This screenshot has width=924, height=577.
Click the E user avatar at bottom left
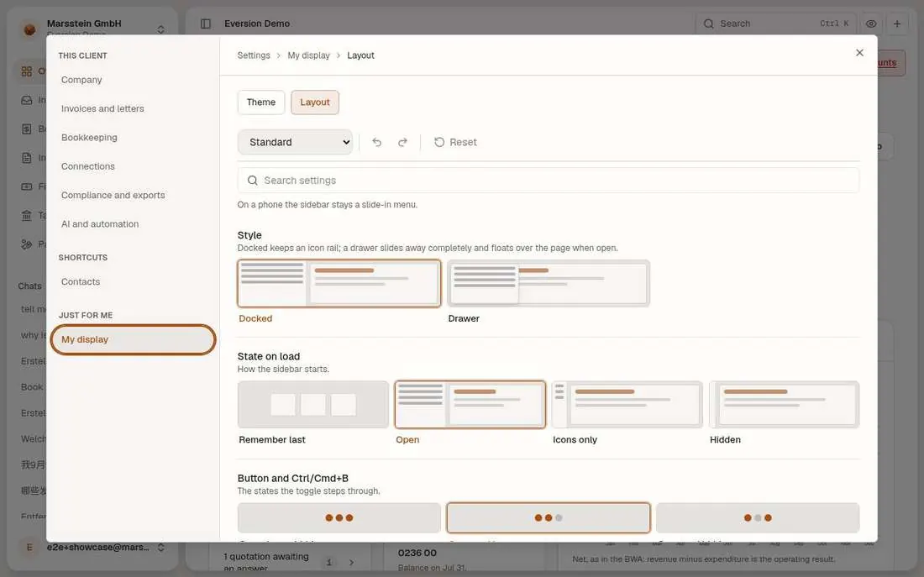pos(29,548)
